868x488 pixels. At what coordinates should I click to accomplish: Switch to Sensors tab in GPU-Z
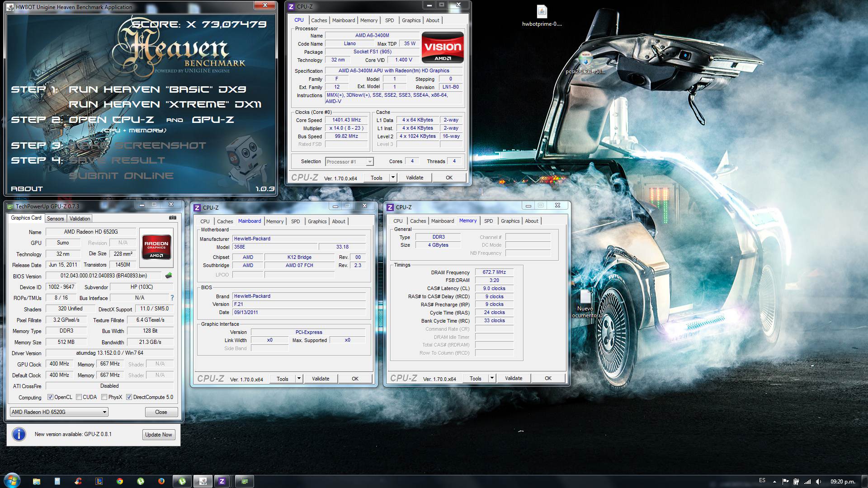pyautogui.click(x=56, y=219)
